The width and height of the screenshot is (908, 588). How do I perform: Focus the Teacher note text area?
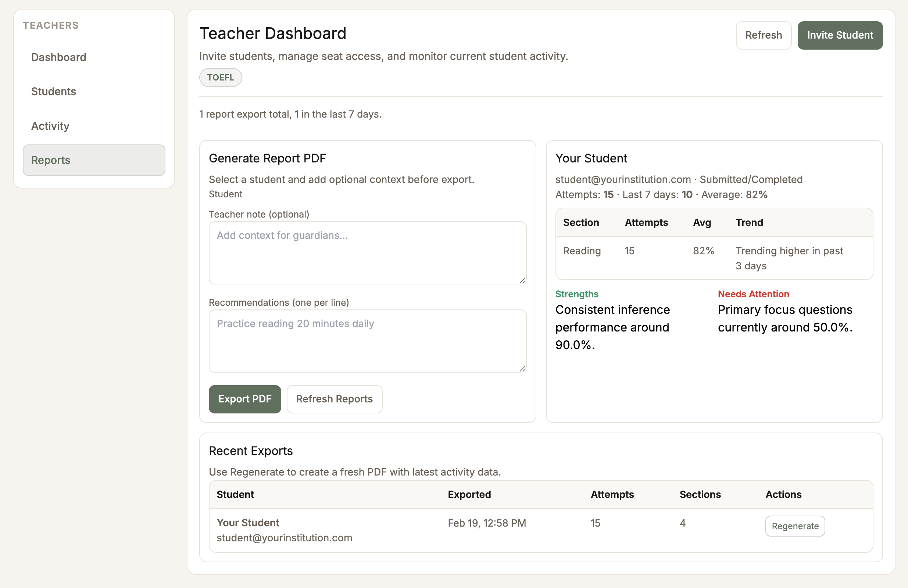pos(367,252)
